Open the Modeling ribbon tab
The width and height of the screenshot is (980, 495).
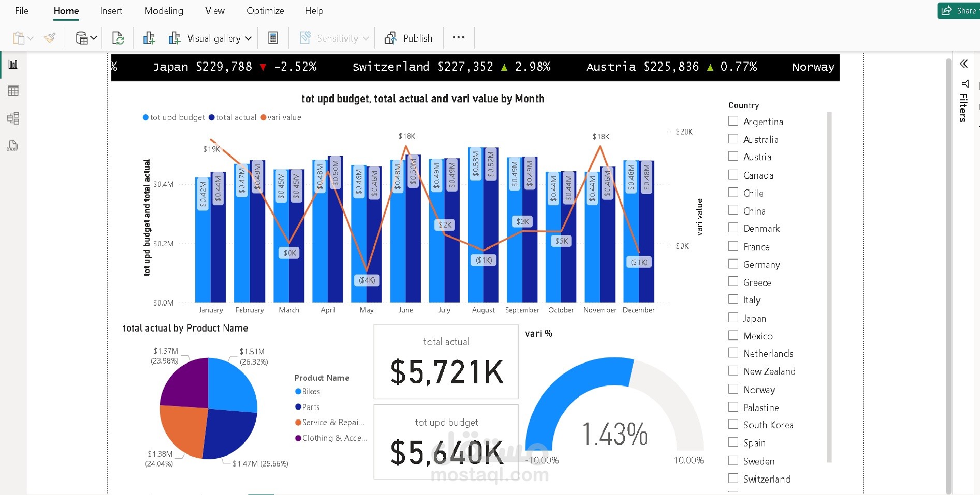tap(164, 10)
